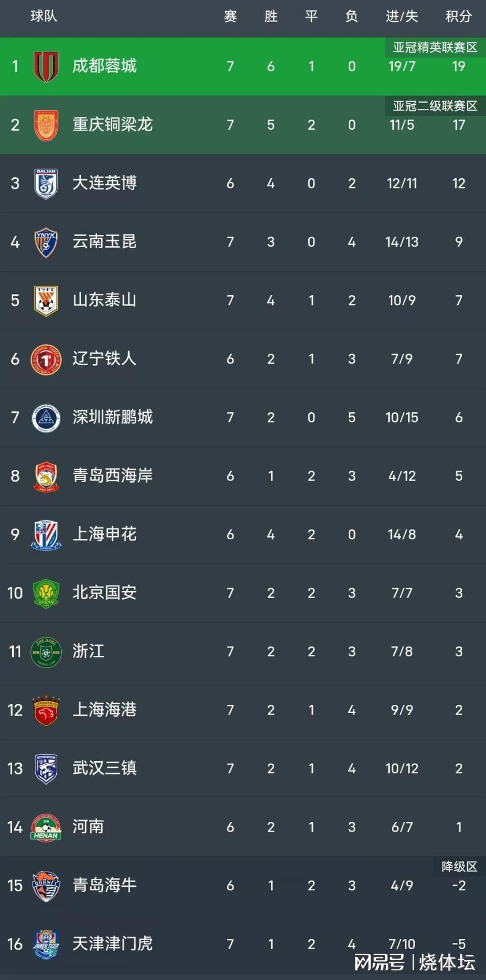Open the team name 上海海港
This screenshot has height=980, width=486.
(x=104, y=710)
